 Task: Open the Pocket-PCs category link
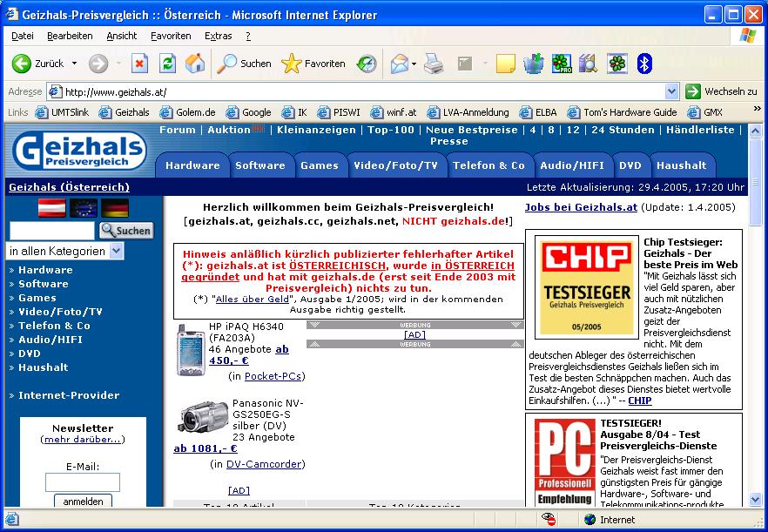click(x=273, y=376)
